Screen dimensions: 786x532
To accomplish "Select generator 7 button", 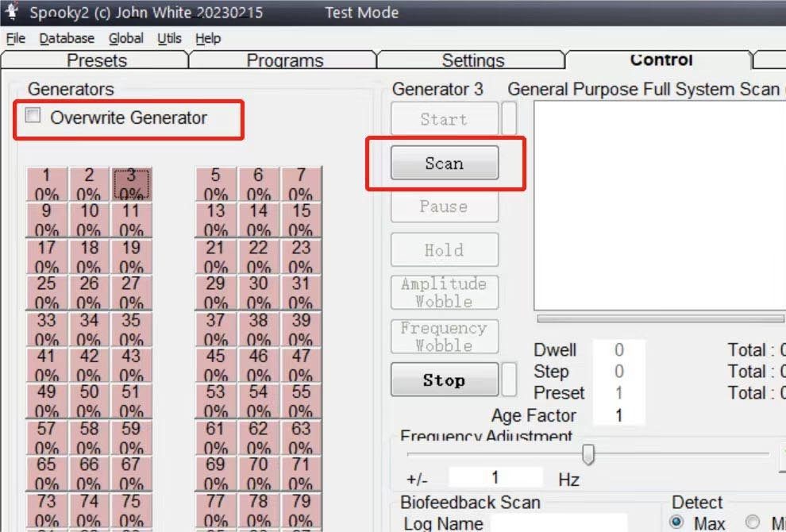I will click(x=301, y=184).
